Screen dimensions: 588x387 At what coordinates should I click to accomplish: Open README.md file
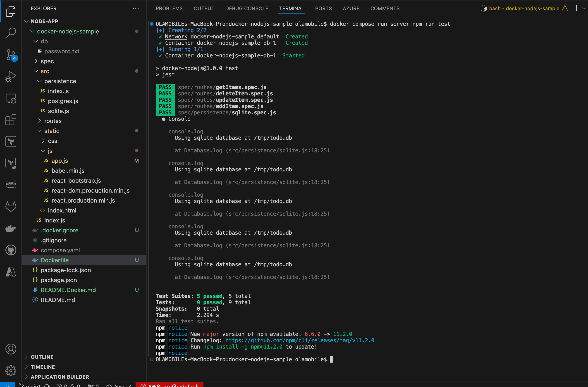(84, 300)
